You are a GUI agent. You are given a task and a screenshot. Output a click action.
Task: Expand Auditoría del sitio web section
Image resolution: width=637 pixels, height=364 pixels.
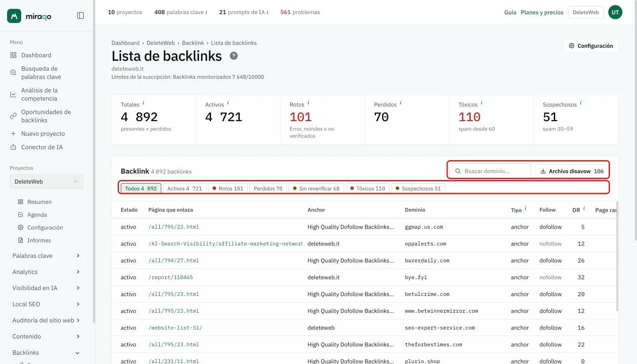coord(46,320)
